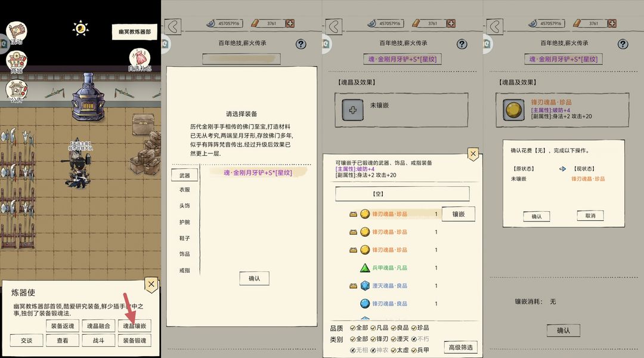
Task: Tap the furnace in the forge room
Action: pos(88,97)
